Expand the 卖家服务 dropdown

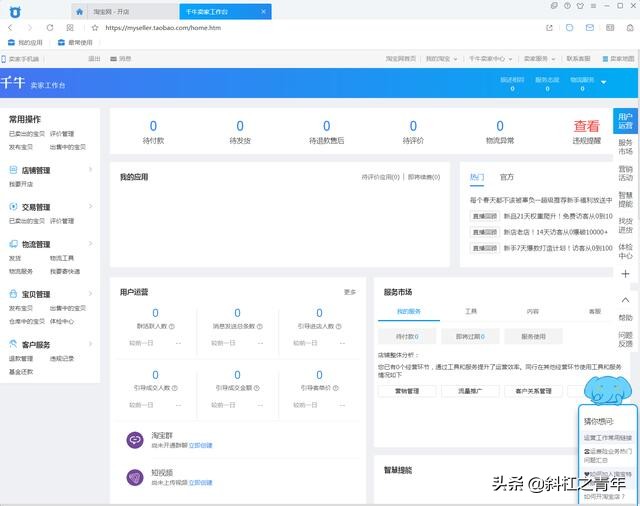pos(553,59)
